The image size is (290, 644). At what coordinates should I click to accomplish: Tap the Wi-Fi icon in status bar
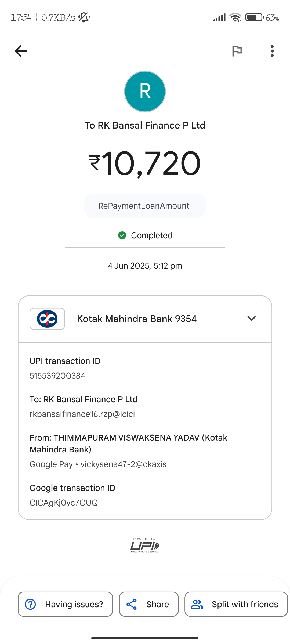click(x=235, y=17)
